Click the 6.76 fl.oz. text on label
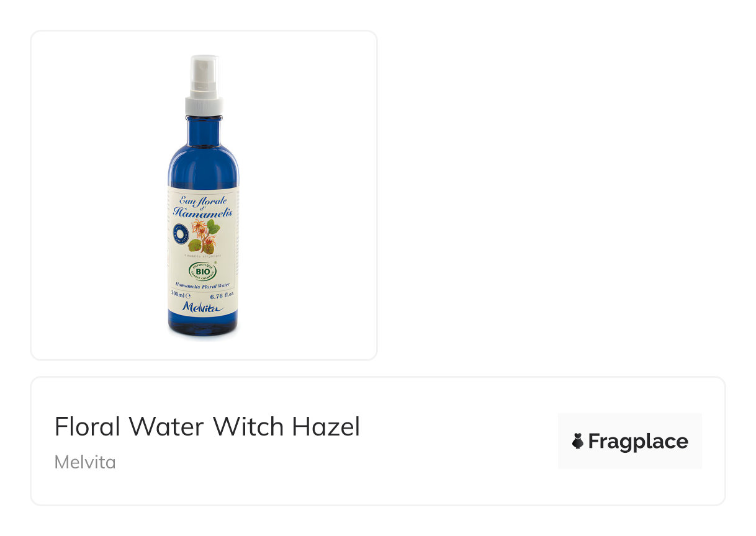The width and height of the screenshot is (756, 536). point(222,295)
